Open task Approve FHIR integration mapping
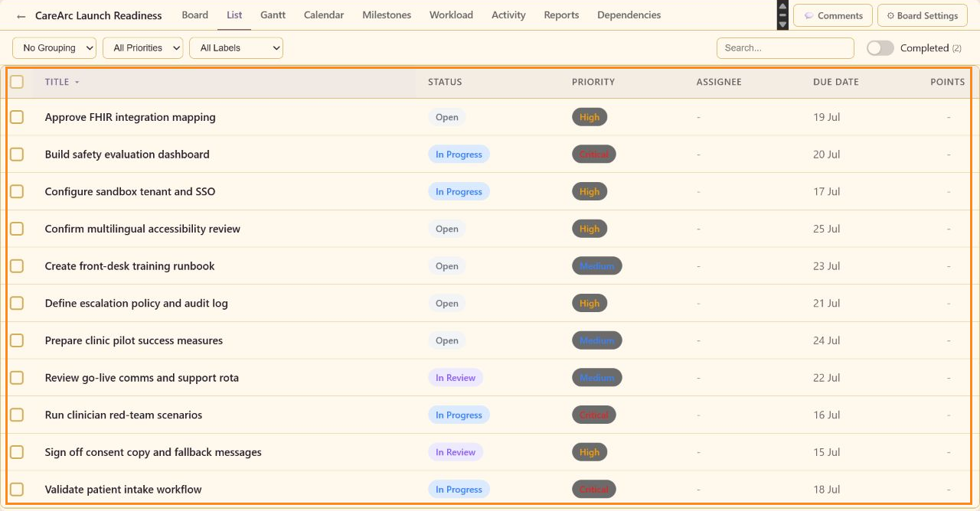980x511 pixels. coord(130,117)
